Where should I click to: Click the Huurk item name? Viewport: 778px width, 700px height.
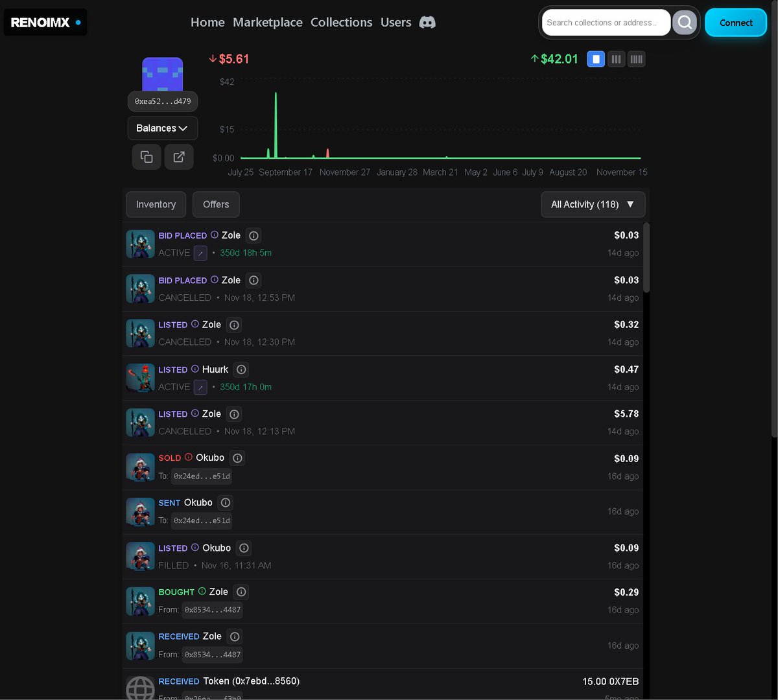(215, 369)
